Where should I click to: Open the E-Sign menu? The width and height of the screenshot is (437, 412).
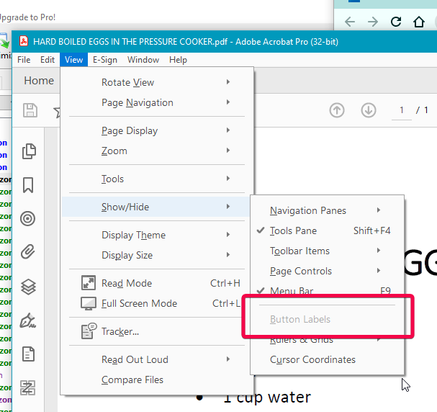tap(105, 60)
